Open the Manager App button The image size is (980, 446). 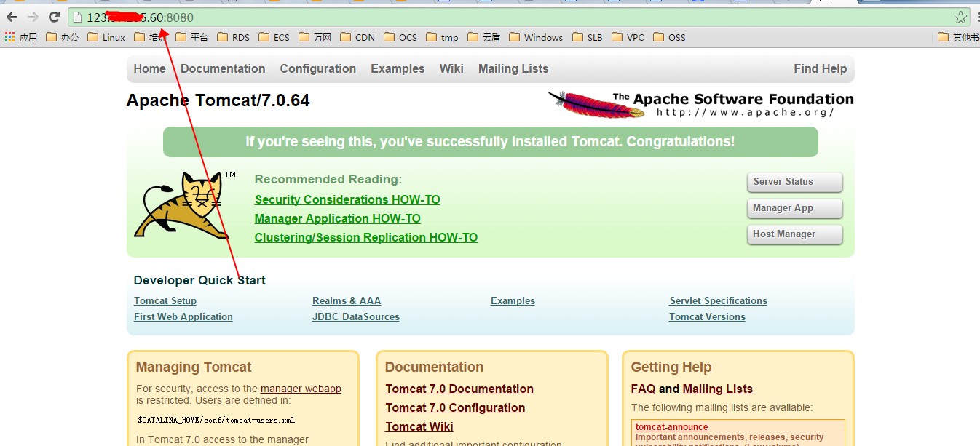(x=794, y=208)
